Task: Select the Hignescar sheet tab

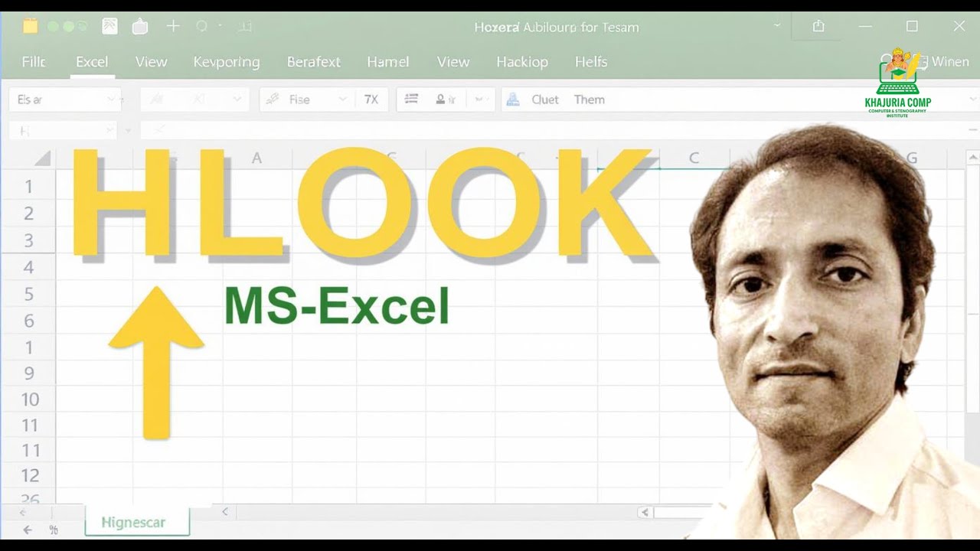Action: 136,522
